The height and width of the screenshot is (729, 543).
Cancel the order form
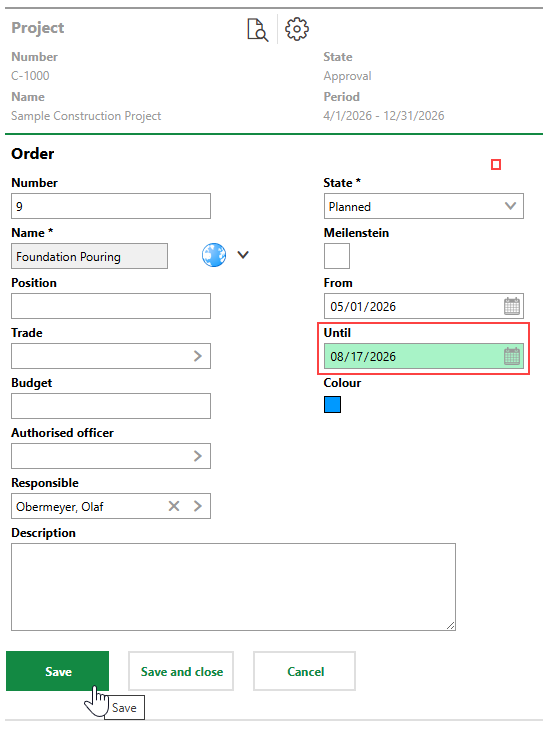coord(305,671)
